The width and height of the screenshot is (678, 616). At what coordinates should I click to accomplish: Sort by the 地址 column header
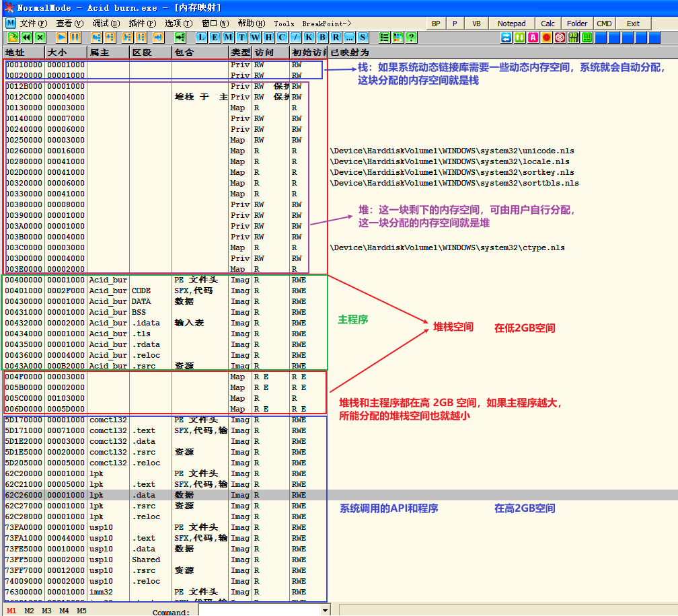[x=24, y=52]
